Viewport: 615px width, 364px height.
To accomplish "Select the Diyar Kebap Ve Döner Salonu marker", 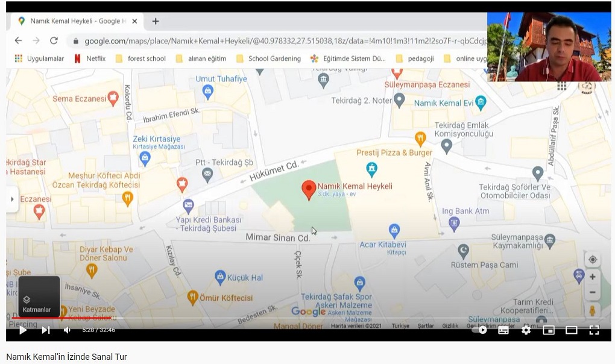I will click(92, 271).
